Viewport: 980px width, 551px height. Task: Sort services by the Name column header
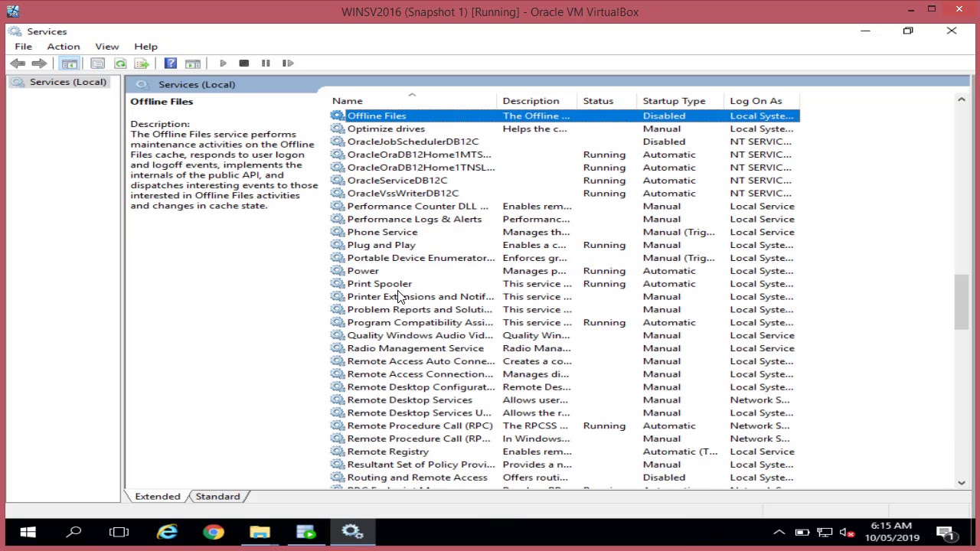coord(413,101)
